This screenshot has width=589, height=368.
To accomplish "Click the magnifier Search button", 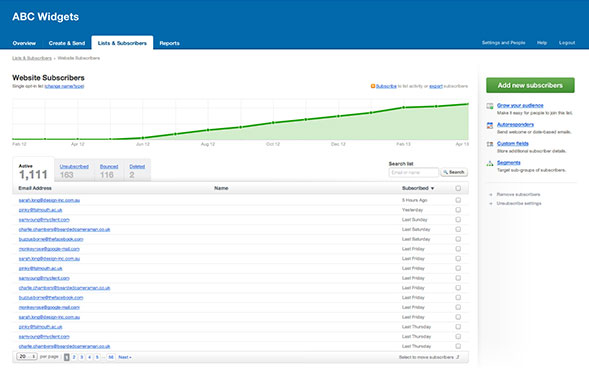I will coord(454,172).
